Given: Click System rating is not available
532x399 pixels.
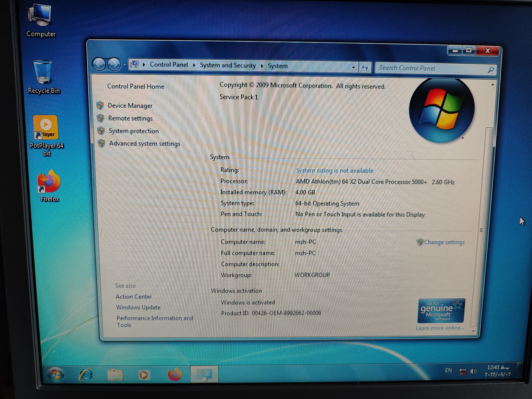Looking at the screenshot, I should pyautogui.click(x=335, y=171).
